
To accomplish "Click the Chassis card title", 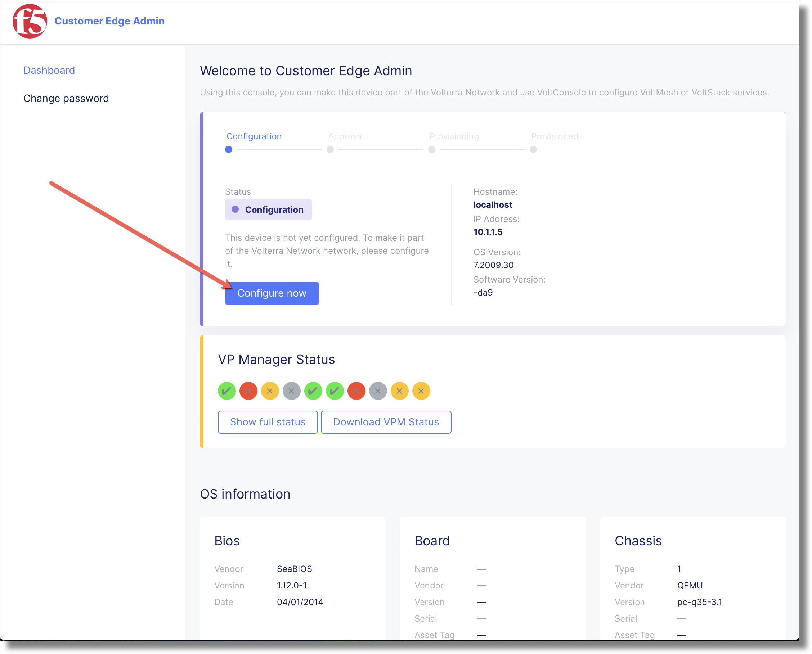I will tap(638, 541).
